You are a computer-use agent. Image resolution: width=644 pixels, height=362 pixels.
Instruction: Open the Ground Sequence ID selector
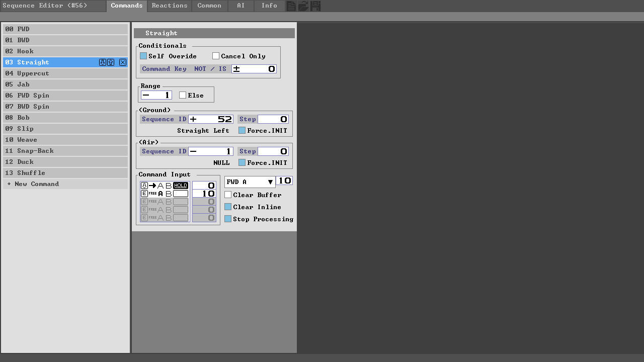tap(211, 119)
